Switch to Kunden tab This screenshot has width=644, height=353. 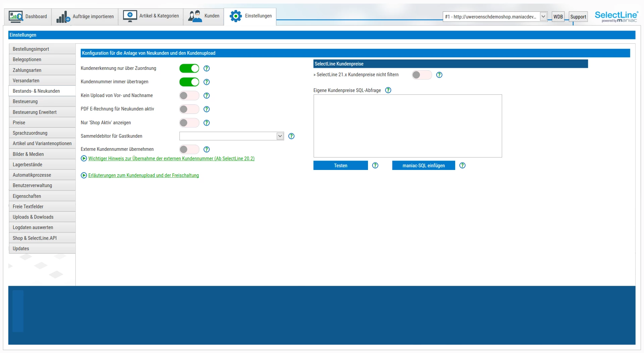(x=204, y=16)
